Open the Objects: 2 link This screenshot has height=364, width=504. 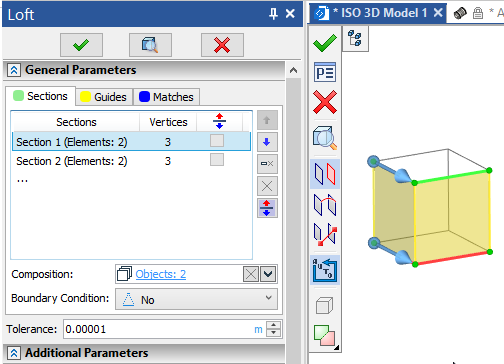click(161, 274)
